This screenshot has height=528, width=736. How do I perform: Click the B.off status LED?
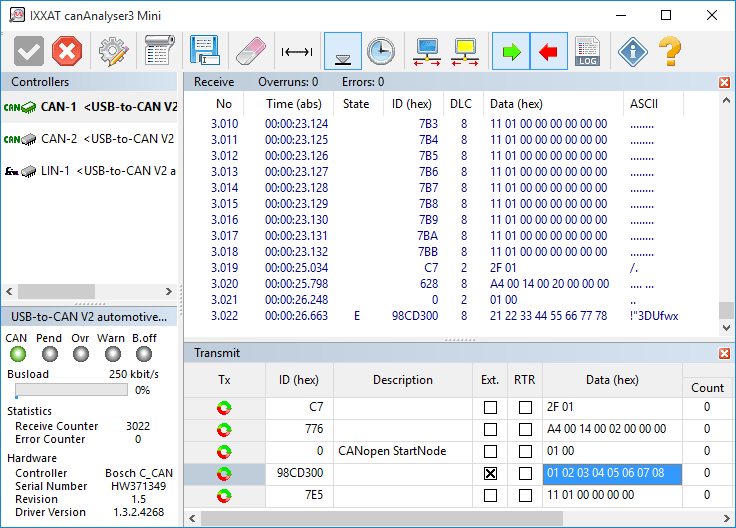pyautogui.click(x=144, y=354)
